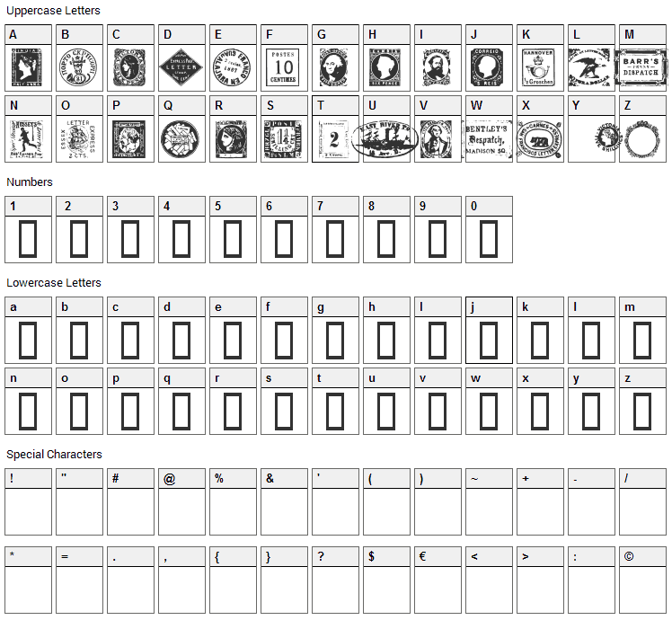The width and height of the screenshot is (672, 620).
Task: Select the hash symbol character cell
Action: [x=130, y=501]
